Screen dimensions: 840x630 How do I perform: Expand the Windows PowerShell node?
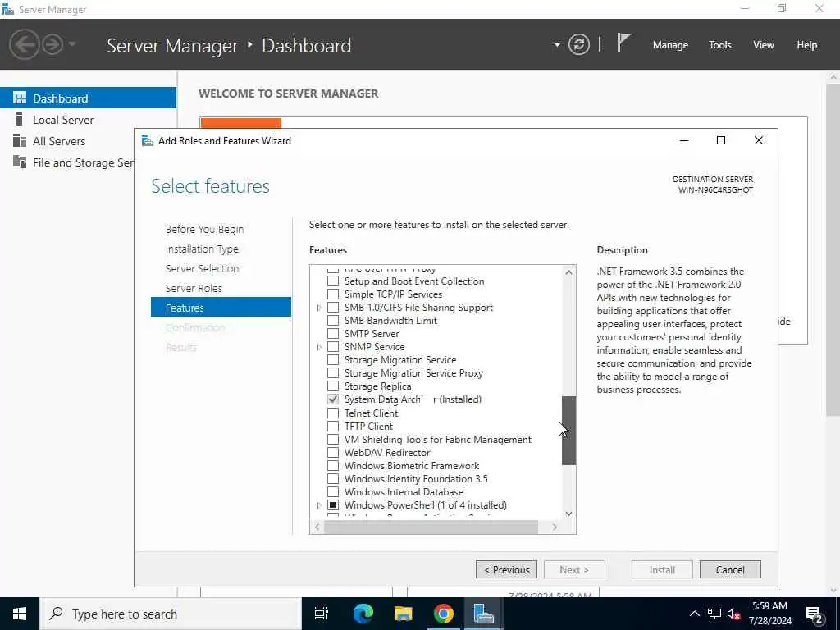(x=319, y=505)
